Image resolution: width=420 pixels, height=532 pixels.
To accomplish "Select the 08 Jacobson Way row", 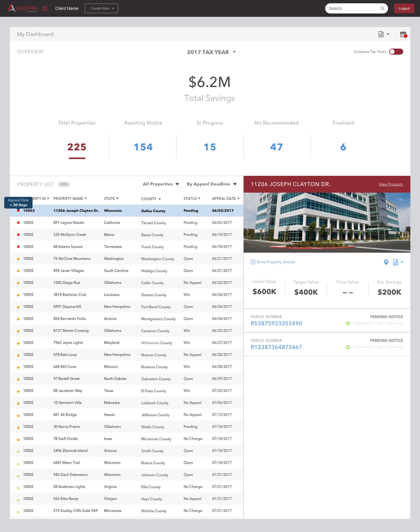I will [126, 391].
